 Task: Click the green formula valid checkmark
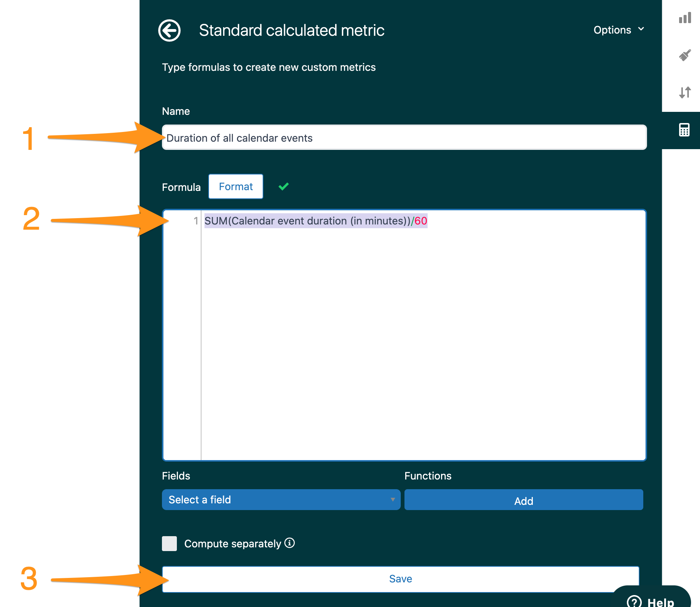click(x=284, y=186)
